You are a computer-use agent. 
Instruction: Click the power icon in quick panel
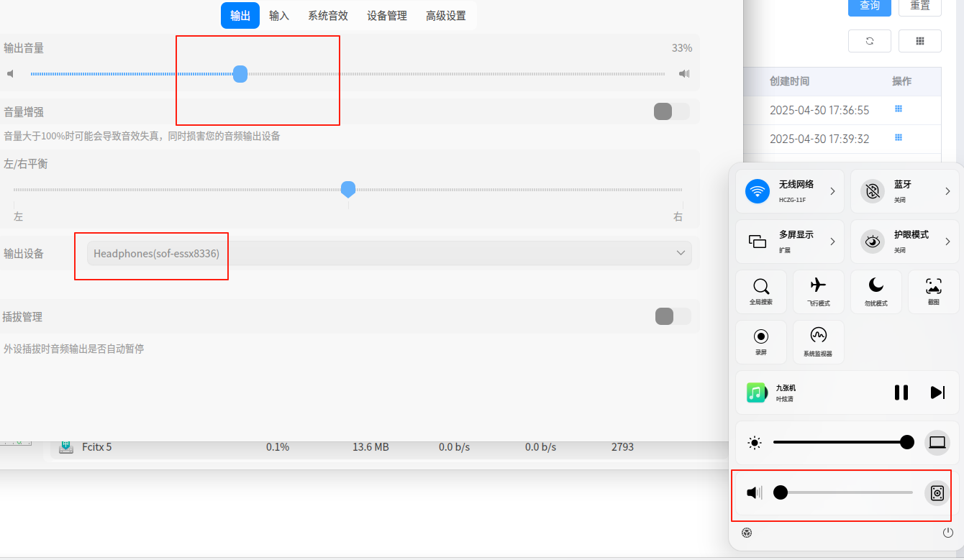[948, 533]
